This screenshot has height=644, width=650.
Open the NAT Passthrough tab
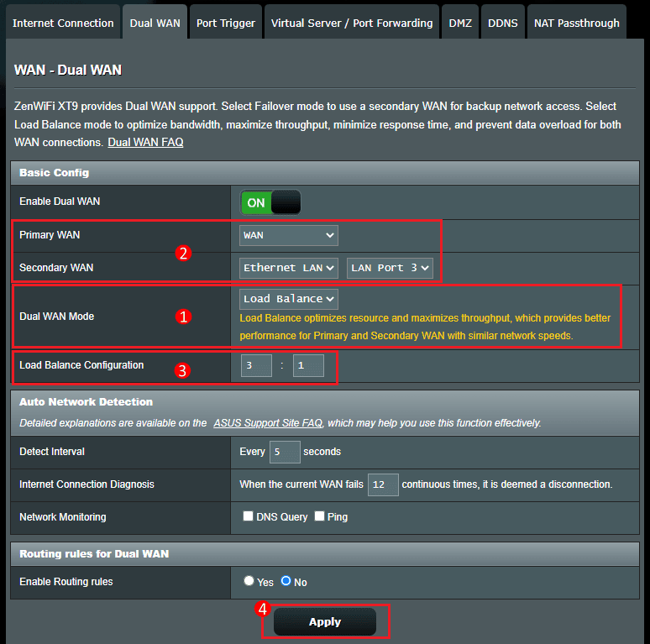coord(577,23)
